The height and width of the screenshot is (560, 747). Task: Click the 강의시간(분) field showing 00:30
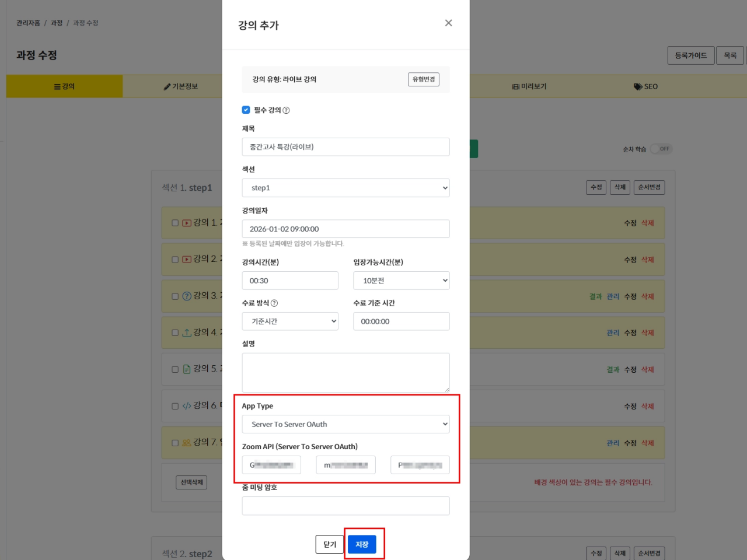coord(290,281)
